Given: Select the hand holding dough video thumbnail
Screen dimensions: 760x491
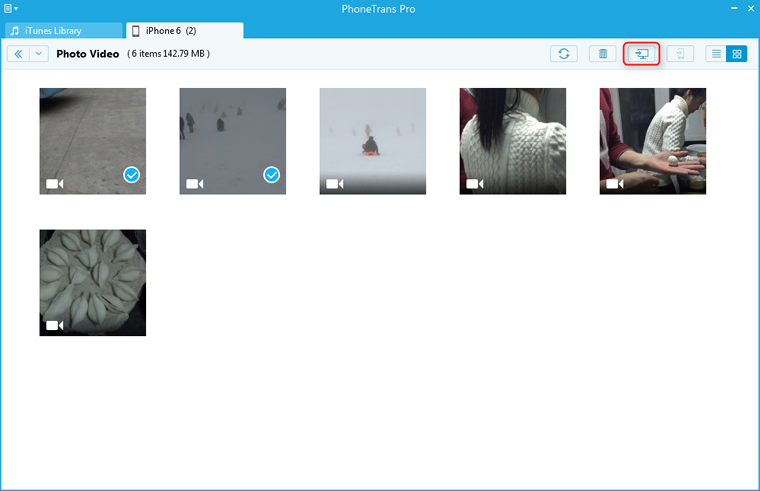Looking at the screenshot, I should [x=652, y=140].
